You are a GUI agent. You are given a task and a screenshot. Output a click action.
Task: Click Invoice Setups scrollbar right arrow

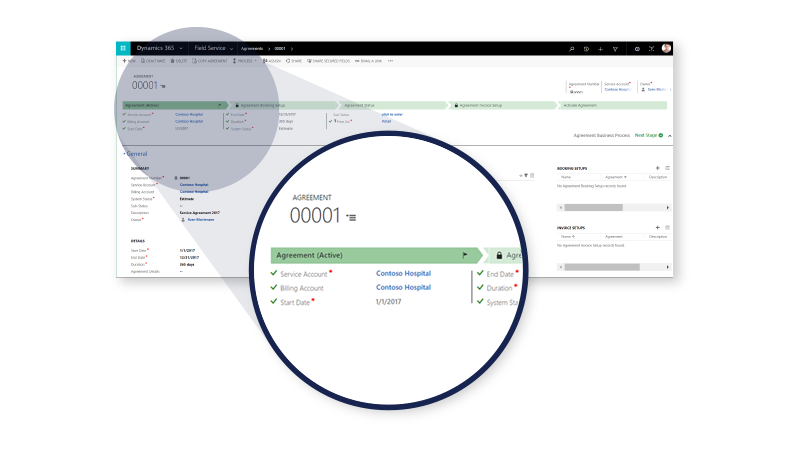click(x=667, y=267)
